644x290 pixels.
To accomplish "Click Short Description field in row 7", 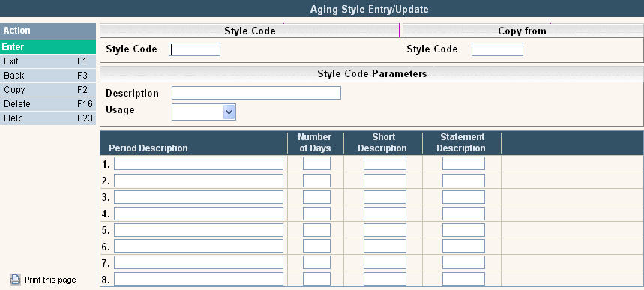I will [385, 262].
